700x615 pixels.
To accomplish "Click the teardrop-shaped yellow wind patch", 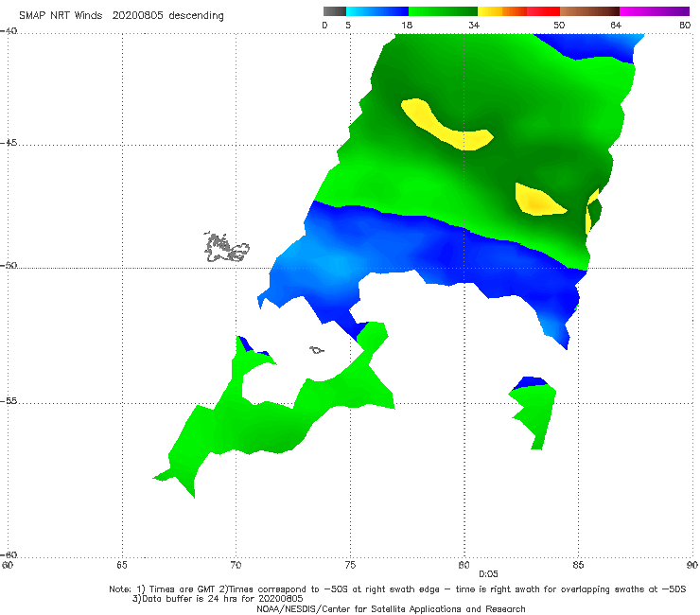I will click(x=538, y=200).
